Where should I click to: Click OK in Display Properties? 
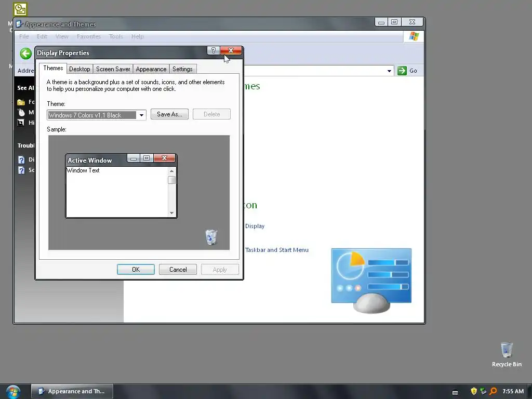click(136, 270)
